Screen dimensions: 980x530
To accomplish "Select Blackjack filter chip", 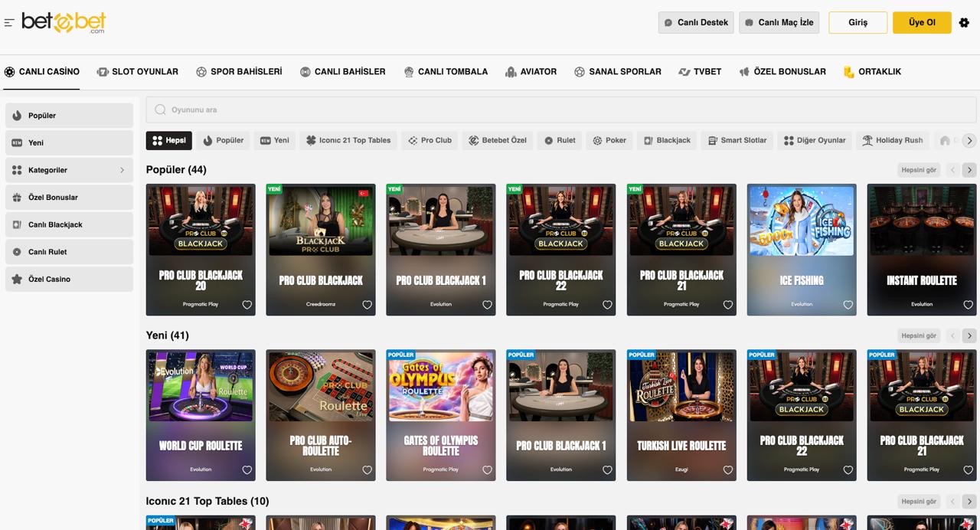I will coord(667,141).
